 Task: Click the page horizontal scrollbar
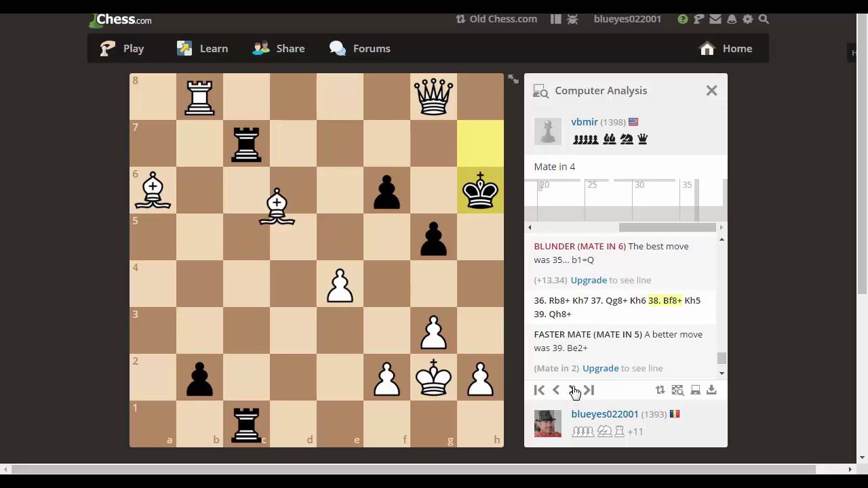pyautogui.click(x=414, y=469)
